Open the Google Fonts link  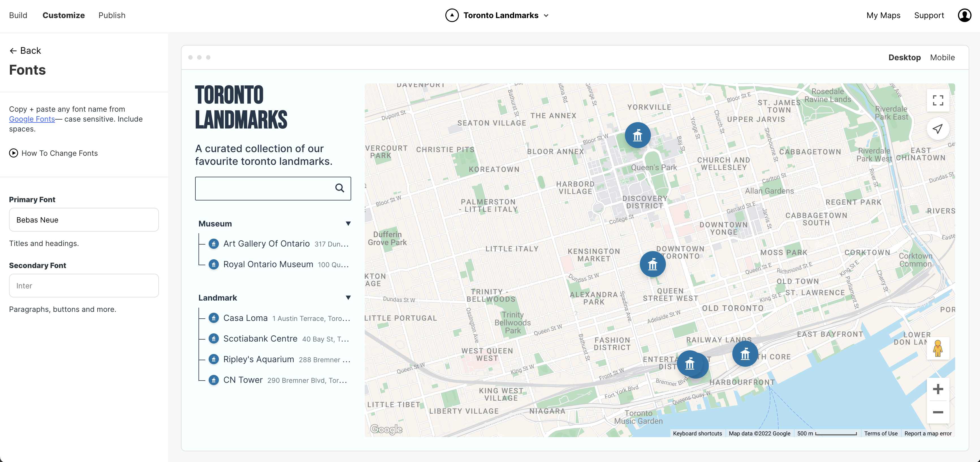32,119
